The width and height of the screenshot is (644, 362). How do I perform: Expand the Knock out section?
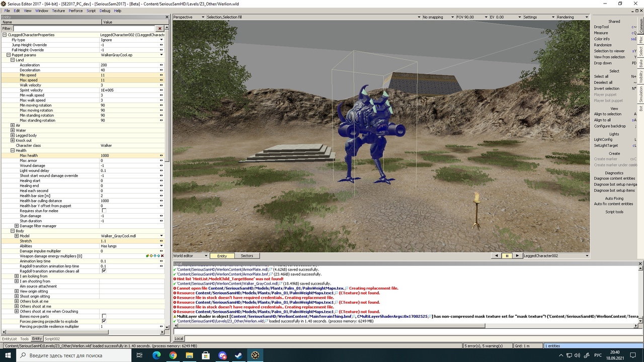pos(13,140)
